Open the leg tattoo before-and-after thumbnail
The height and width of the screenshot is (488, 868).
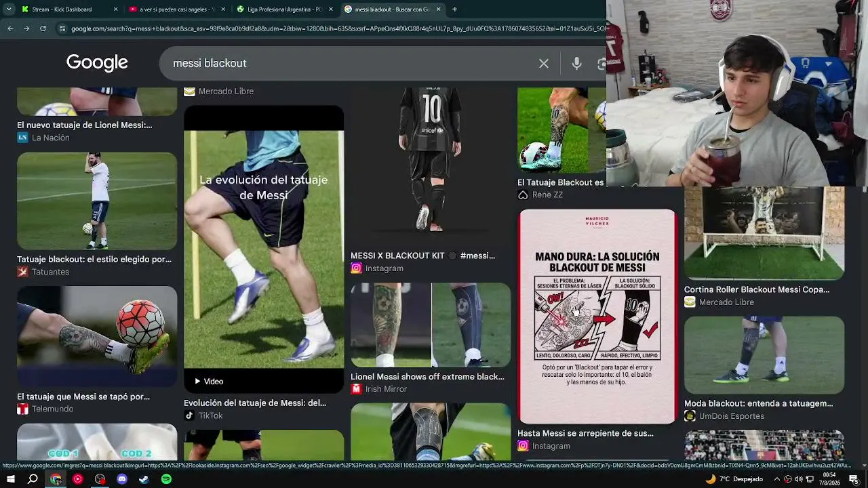[431, 325]
